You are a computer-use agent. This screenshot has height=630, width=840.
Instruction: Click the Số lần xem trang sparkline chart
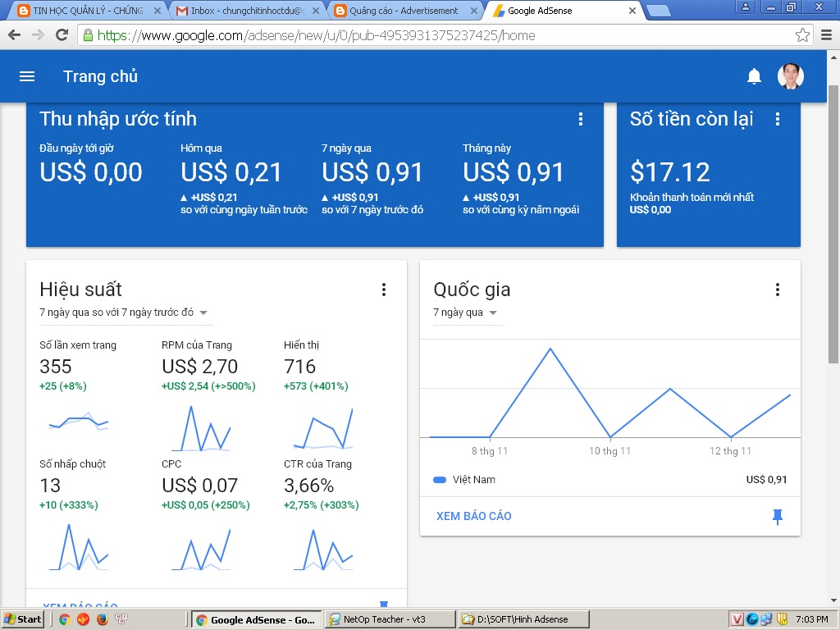pos(79,422)
